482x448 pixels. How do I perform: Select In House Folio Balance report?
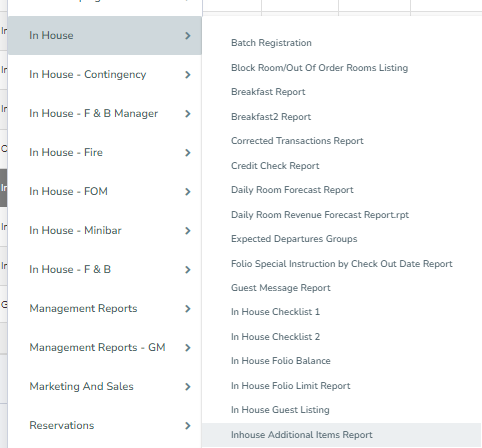(281, 361)
